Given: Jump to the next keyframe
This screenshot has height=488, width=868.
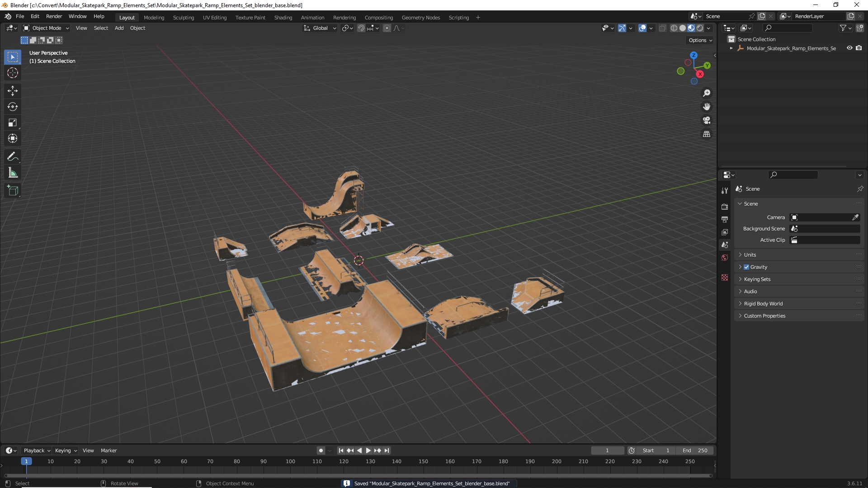Looking at the screenshot, I should (x=377, y=450).
